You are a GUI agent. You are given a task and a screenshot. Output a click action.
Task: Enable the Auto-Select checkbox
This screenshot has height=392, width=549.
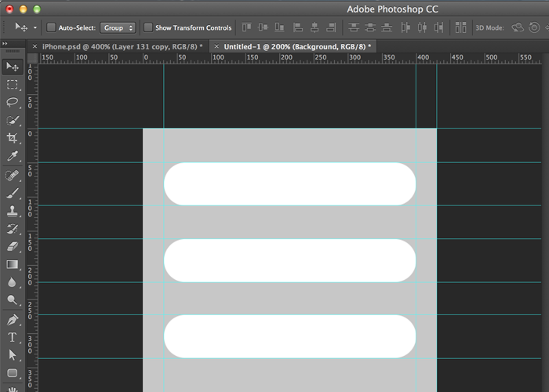click(x=51, y=27)
